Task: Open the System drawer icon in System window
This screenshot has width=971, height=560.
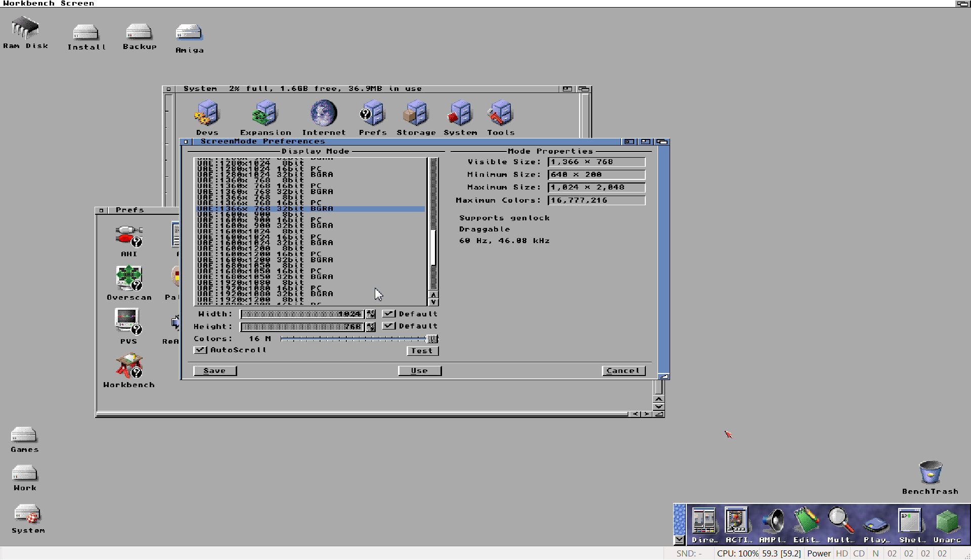Action: click(460, 117)
